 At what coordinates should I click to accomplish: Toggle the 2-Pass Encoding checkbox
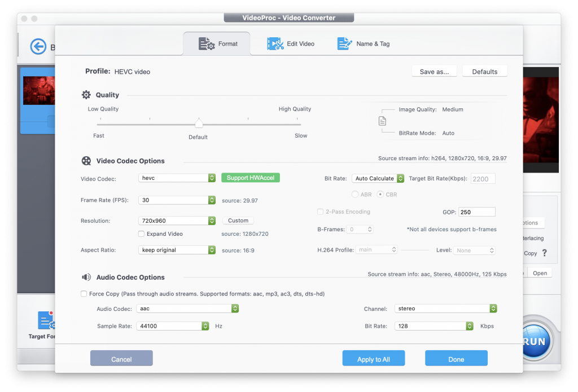pos(321,212)
